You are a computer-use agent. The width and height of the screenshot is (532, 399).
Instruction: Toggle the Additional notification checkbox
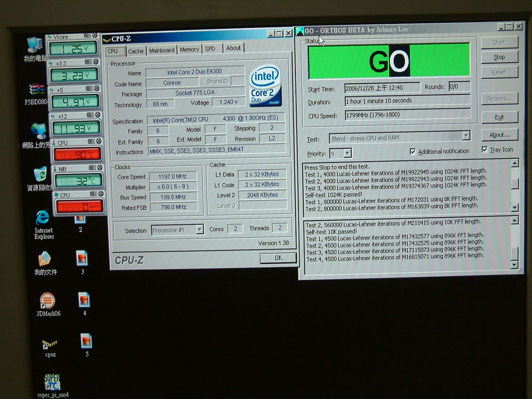(413, 152)
